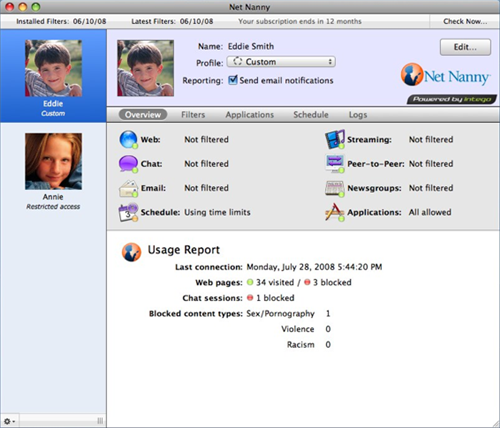
Task: Click the Email envelope icon
Action: click(128, 188)
